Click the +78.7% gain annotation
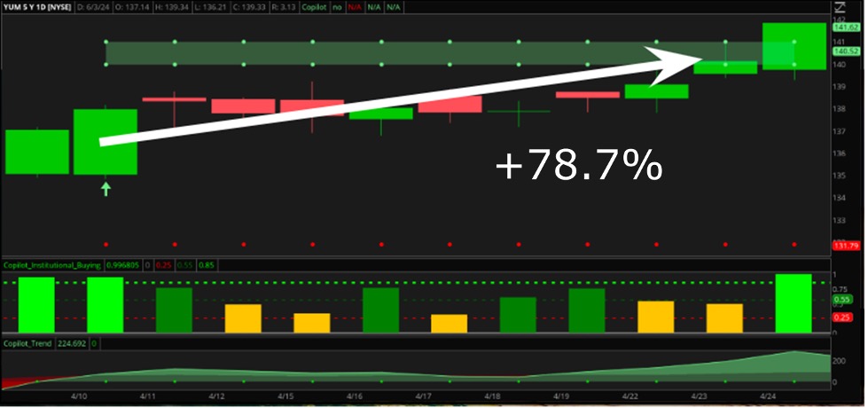The image size is (868, 408). tap(578, 167)
